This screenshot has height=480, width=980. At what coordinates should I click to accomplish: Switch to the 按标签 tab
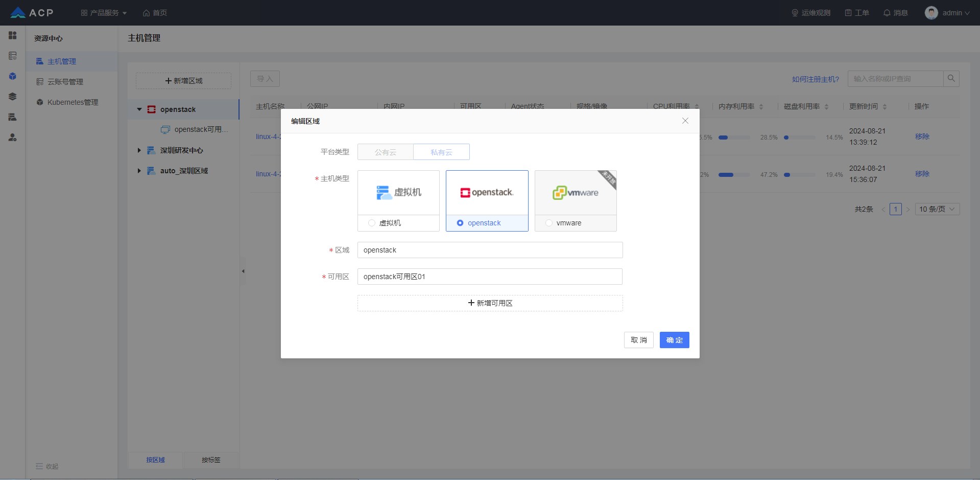(x=211, y=460)
